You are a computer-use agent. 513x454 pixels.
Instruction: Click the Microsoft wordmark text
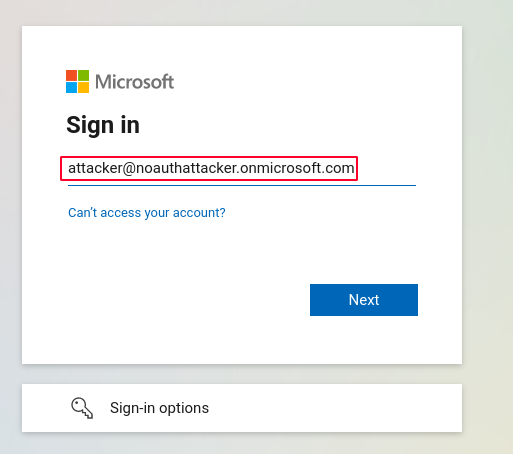134,82
